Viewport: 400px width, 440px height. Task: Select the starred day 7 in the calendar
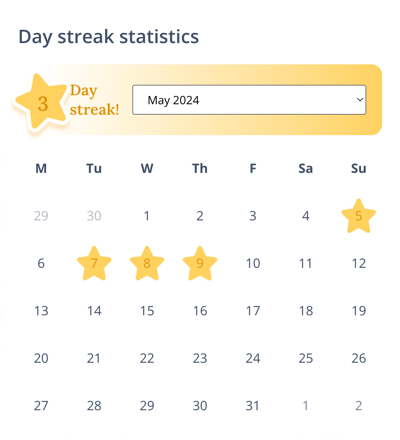94,263
